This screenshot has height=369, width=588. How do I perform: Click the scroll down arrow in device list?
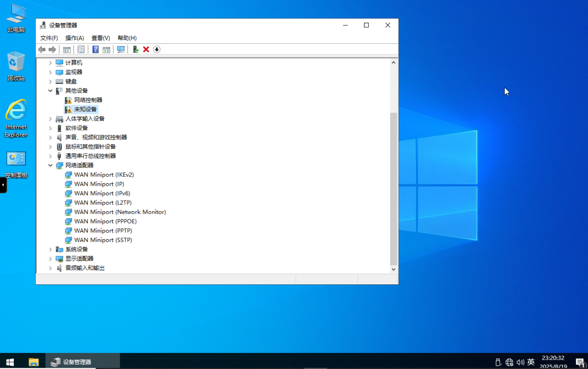[393, 269]
